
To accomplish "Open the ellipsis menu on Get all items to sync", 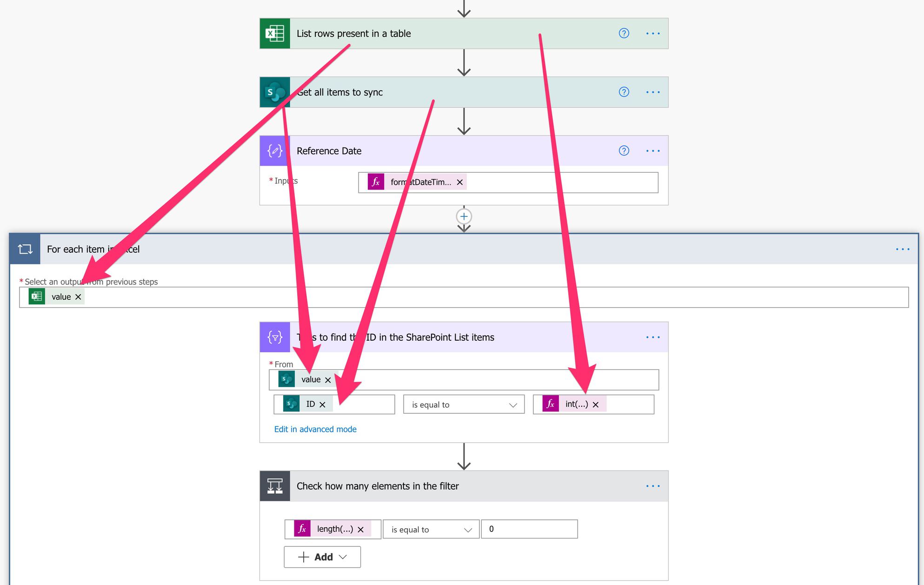I will [653, 92].
